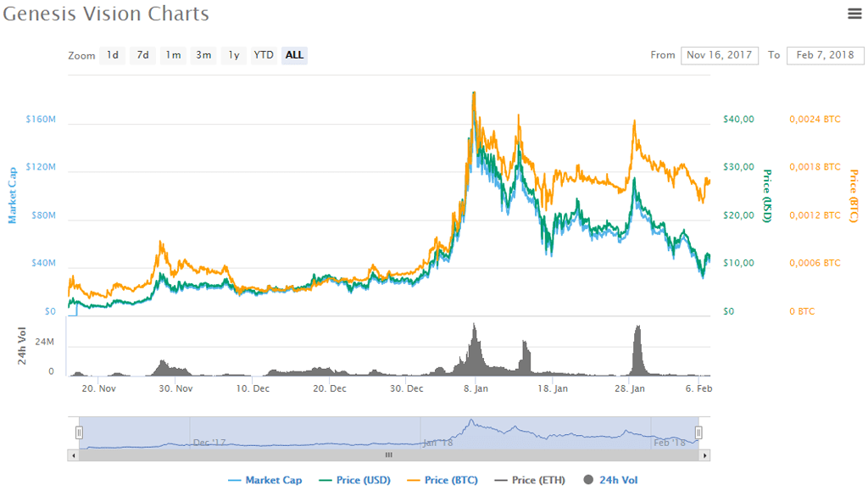Click the 30. Nov date axis label
Screen dimensions: 868x491
pos(175,388)
